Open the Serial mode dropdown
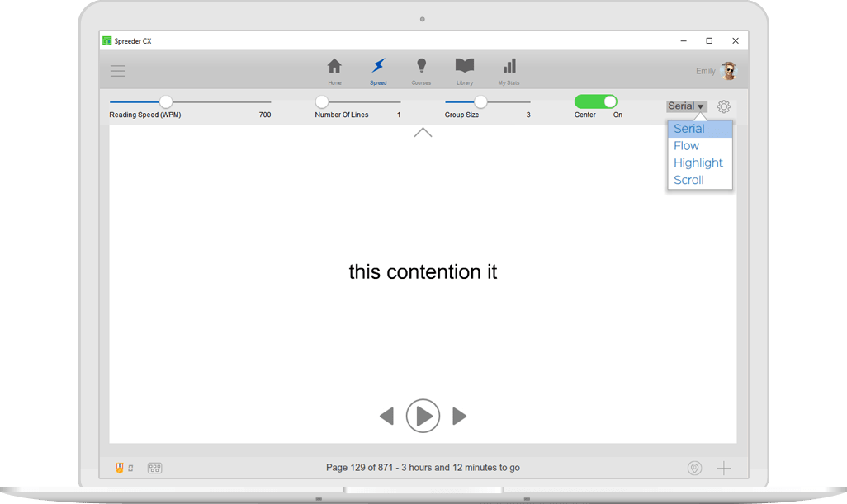847x504 pixels. tap(686, 106)
